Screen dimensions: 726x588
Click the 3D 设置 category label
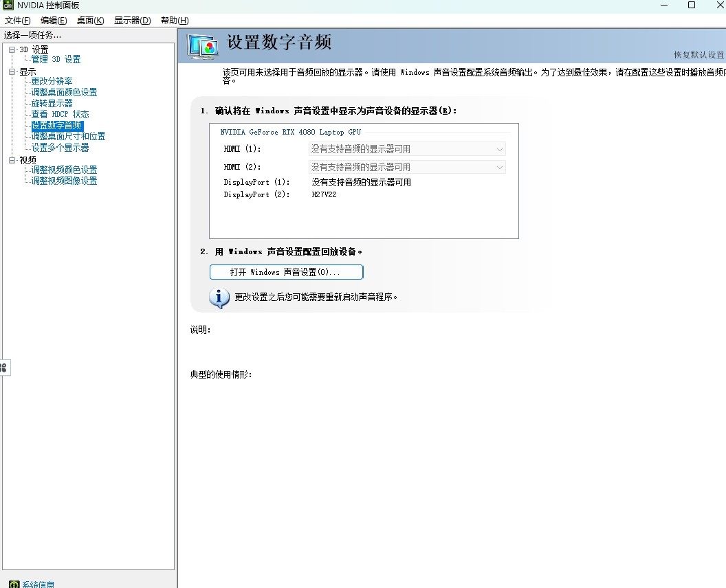[x=34, y=49]
